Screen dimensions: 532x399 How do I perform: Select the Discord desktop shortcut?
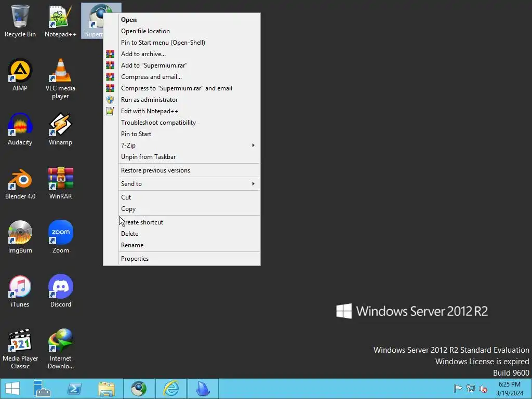point(60,291)
